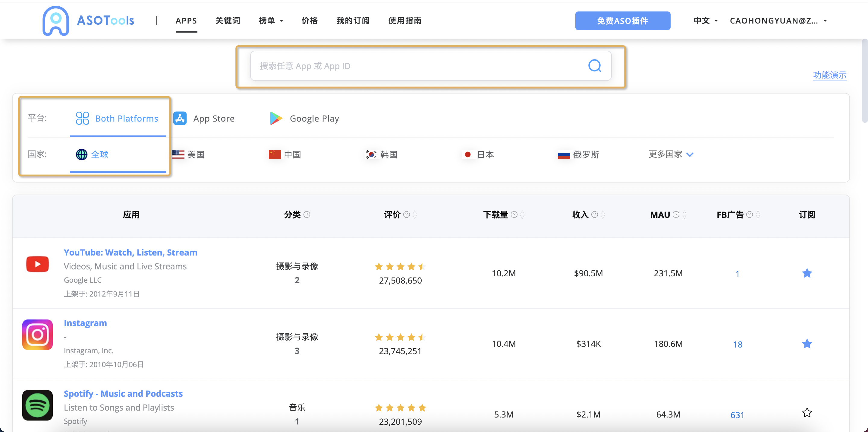Open the Instagram app title link
868x432 pixels.
pos(85,323)
